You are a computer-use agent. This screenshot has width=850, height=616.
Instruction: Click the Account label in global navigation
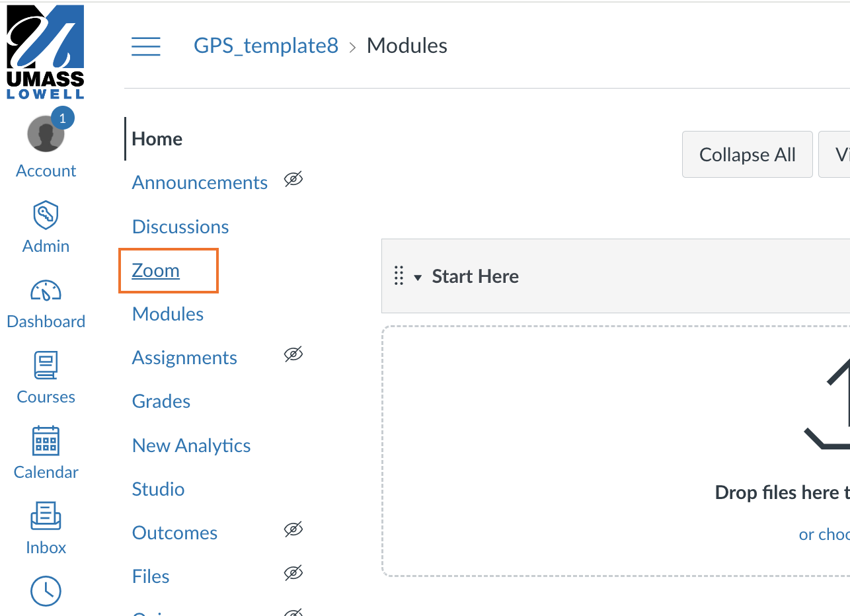click(x=46, y=171)
